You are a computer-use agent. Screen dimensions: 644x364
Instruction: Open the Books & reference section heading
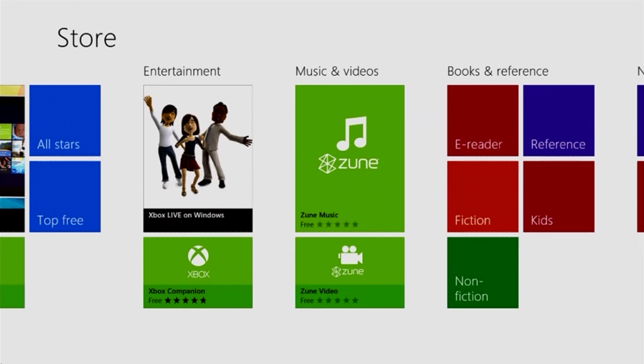(498, 71)
